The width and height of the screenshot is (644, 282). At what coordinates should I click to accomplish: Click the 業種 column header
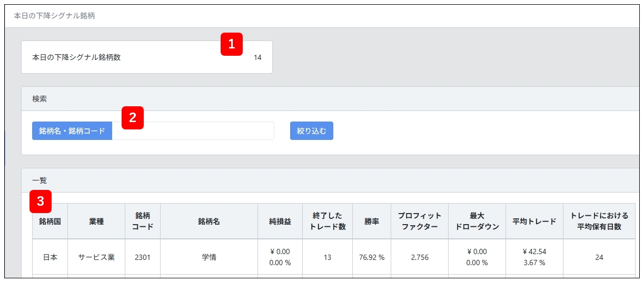(96, 221)
